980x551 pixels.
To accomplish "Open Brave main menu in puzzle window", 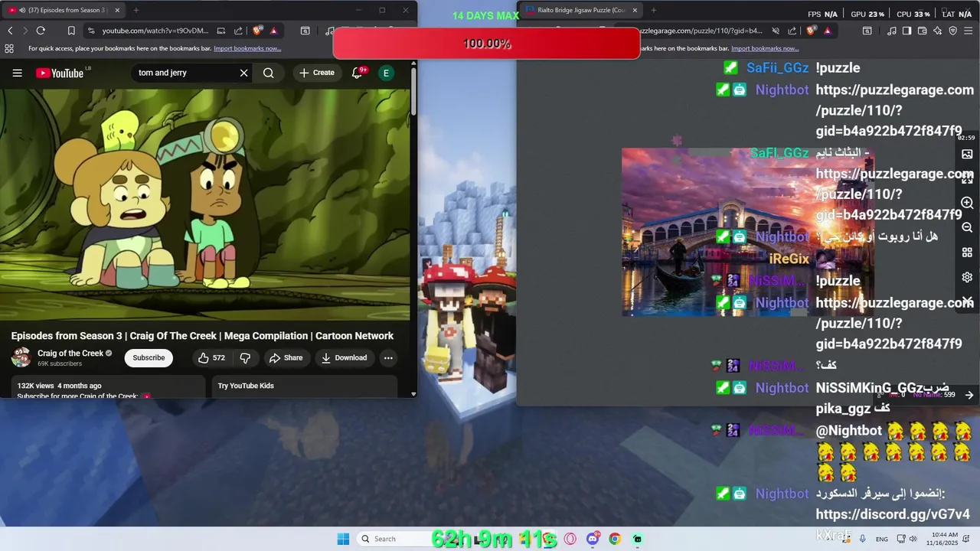I will (969, 31).
